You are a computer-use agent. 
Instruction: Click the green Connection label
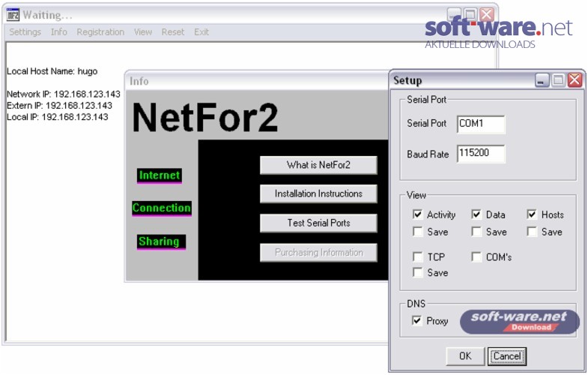162,208
